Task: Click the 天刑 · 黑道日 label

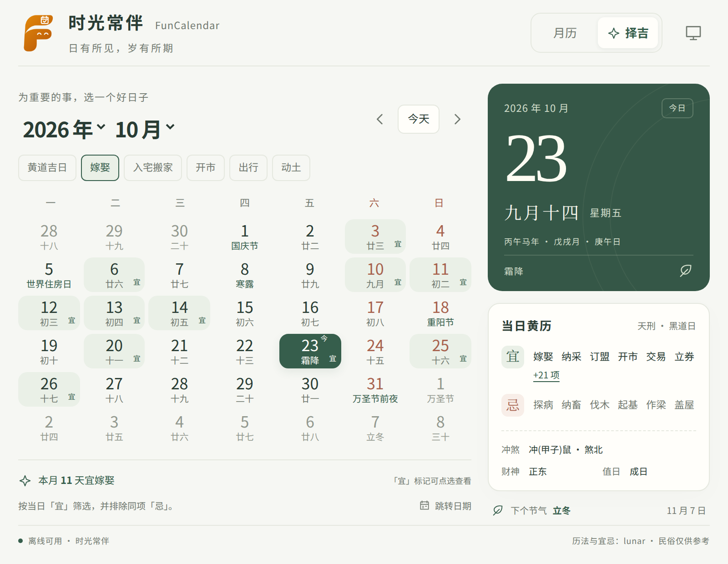Action: tap(667, 326)
